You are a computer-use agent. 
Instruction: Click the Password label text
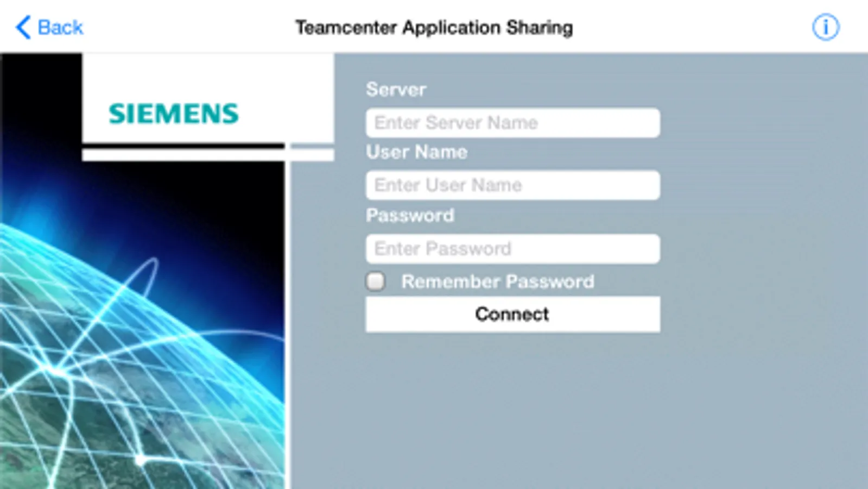[x=410, y=215]
